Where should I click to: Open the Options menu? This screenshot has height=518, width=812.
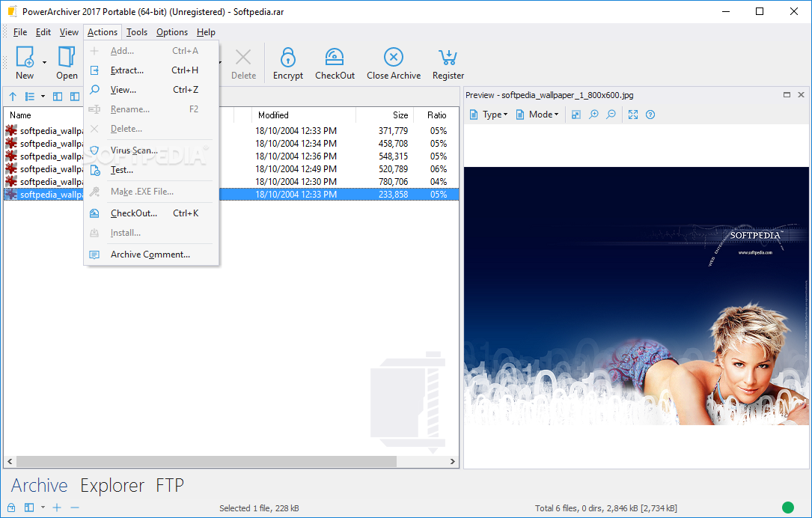pyautogui.click(x=172, y=32)
